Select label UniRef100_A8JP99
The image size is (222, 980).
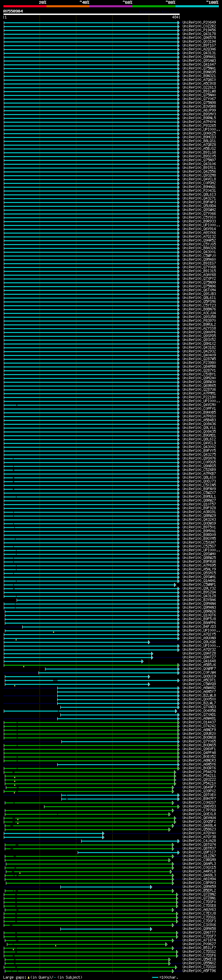pyautogui.click(x=199, y=110)
